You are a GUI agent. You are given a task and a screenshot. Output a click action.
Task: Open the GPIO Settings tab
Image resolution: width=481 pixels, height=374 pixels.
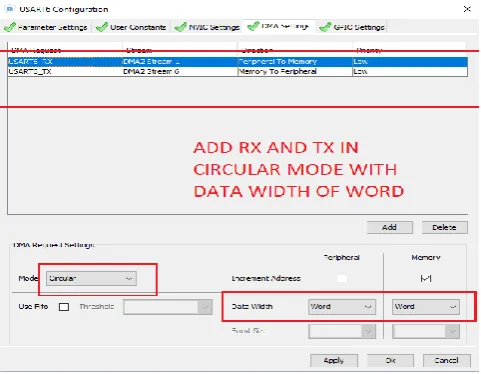pyautogui.click(x=352, y=27)
